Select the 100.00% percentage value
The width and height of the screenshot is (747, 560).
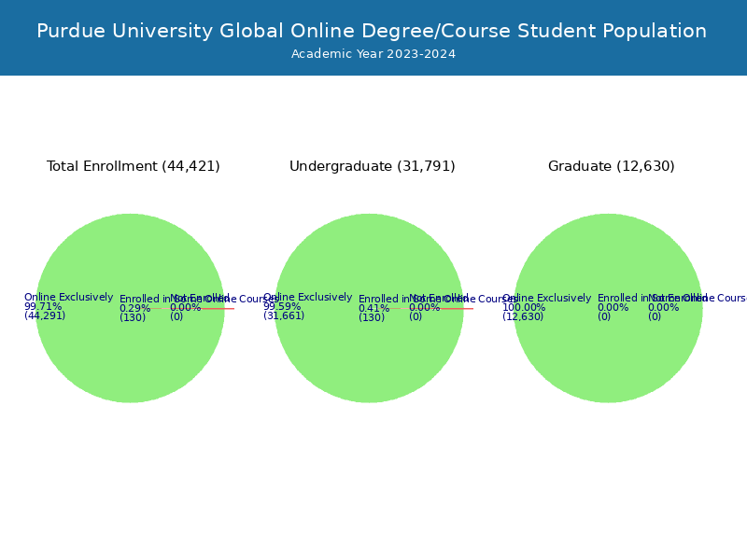(524, 308)
